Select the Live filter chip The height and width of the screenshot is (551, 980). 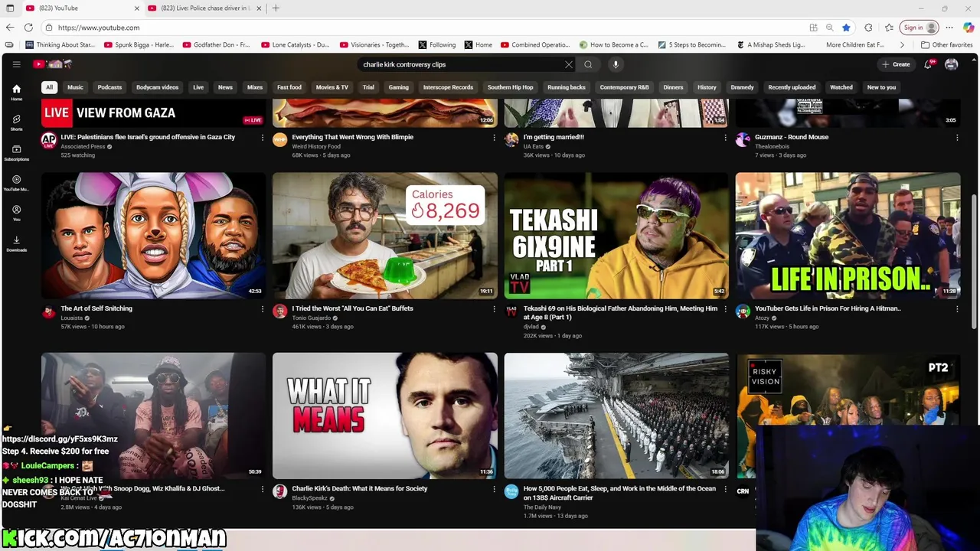[x=198, y=87]
